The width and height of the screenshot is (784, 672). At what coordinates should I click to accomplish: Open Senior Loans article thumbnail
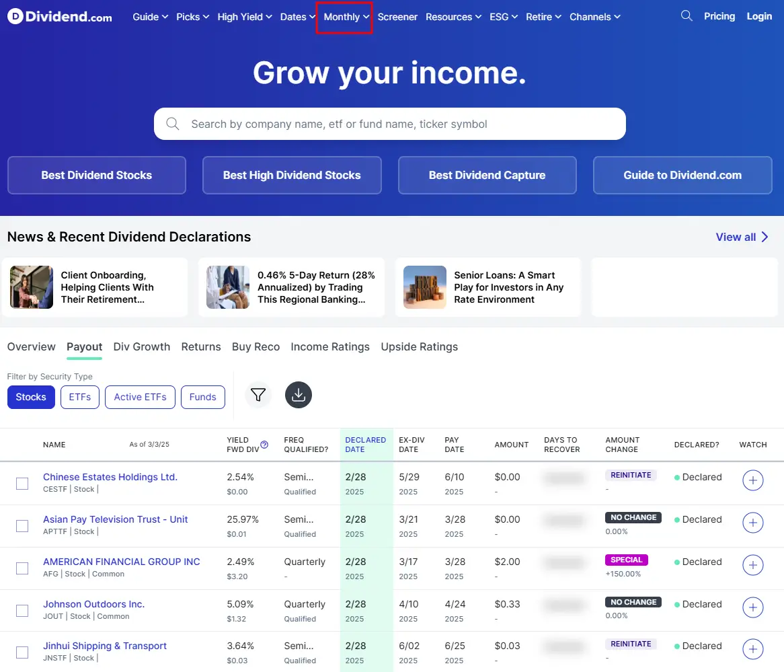(425, 287)
